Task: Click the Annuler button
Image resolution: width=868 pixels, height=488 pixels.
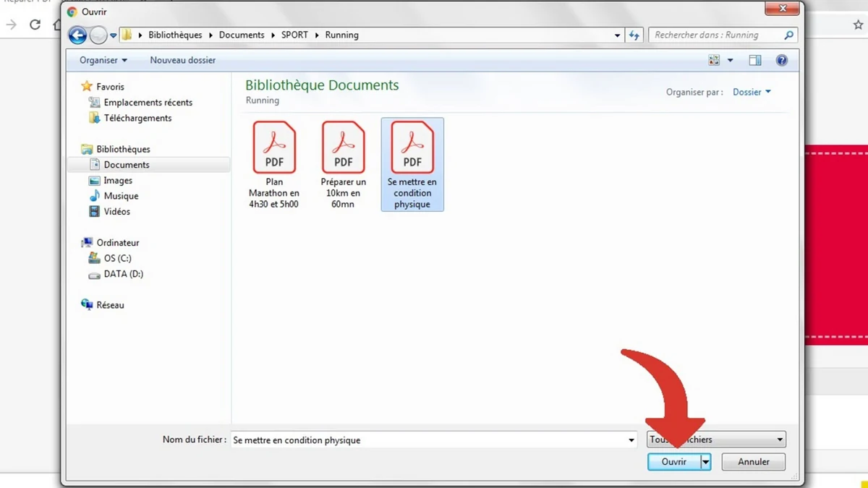Action: pos(753,461)
